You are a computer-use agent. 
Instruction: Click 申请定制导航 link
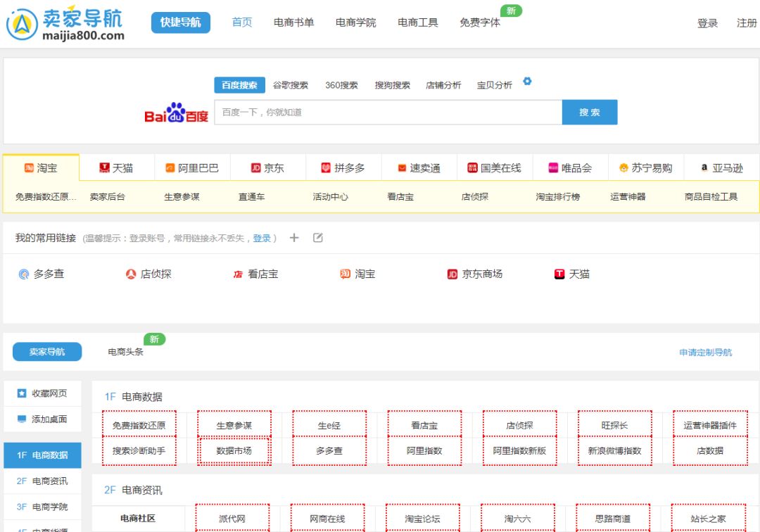coord(706,353)
